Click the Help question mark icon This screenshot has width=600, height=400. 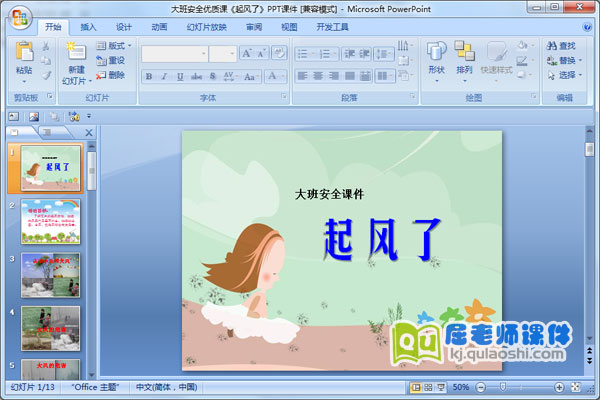587,27
